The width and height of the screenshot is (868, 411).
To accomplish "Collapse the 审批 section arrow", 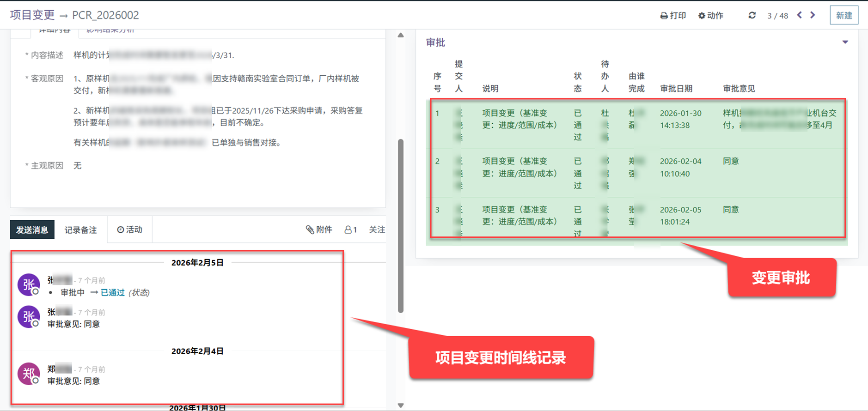I will [845, 42].
